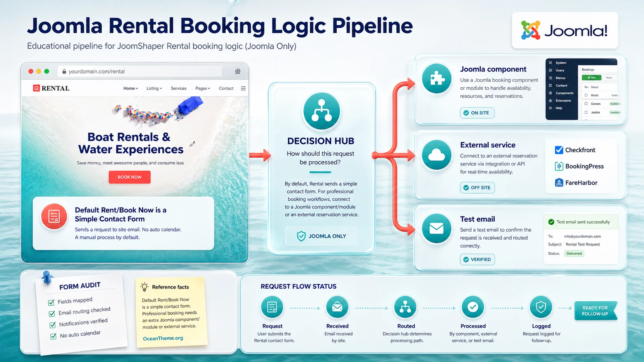The image size is (644, 362).
Task: Expand the Home dropdown menu
Action: click(x=131, y=88)
